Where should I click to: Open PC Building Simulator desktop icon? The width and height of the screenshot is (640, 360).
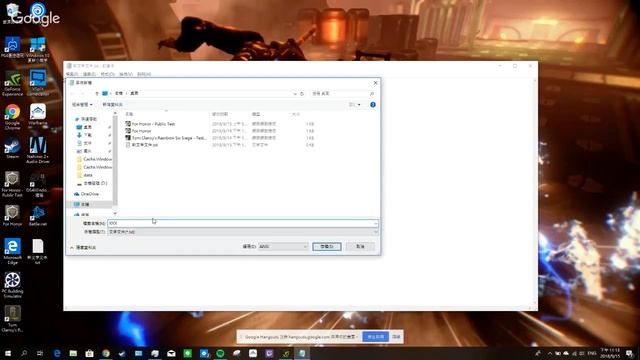coord(12,285)
